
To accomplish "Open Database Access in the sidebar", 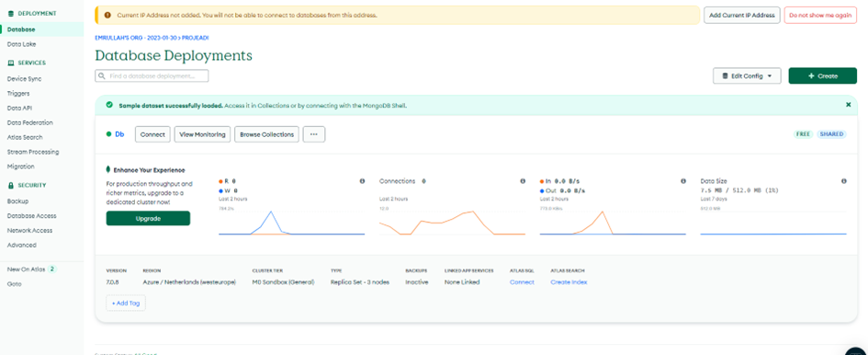I will (x=31, y=216).
